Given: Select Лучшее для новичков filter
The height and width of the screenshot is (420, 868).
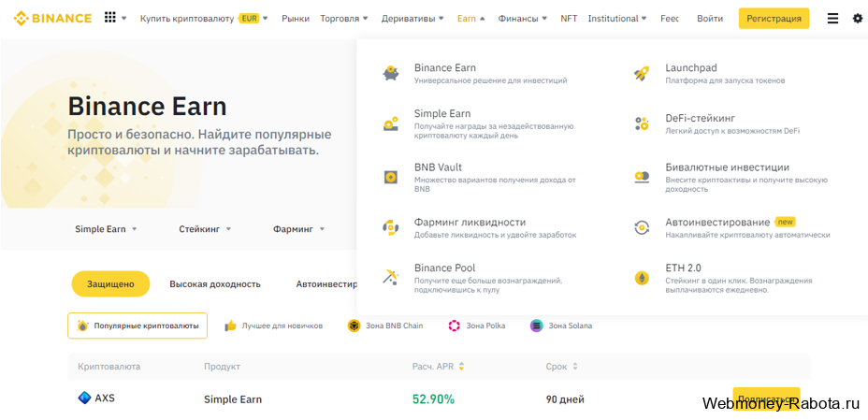Looking at the screenshot, I should coord(273,326).
